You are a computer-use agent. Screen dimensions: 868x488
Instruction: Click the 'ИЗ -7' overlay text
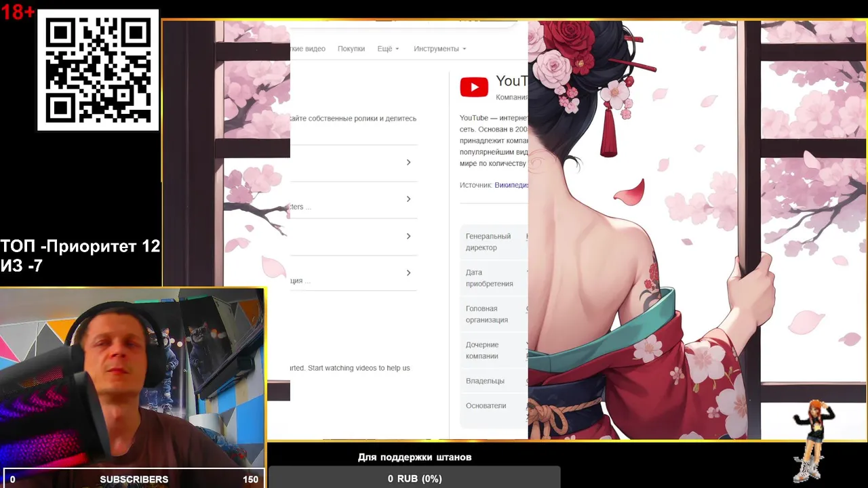[22, 266]
